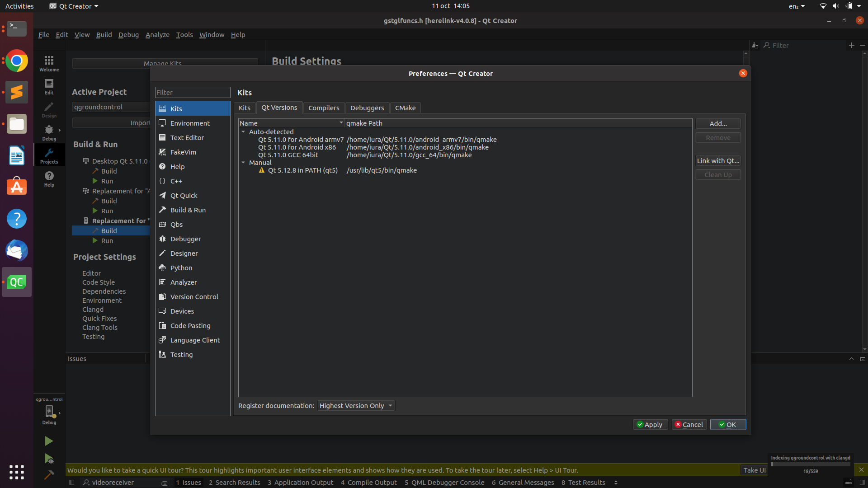Open the Debugger preferences page
Screen dimensions: 868x488
click(x=185, y=239)
